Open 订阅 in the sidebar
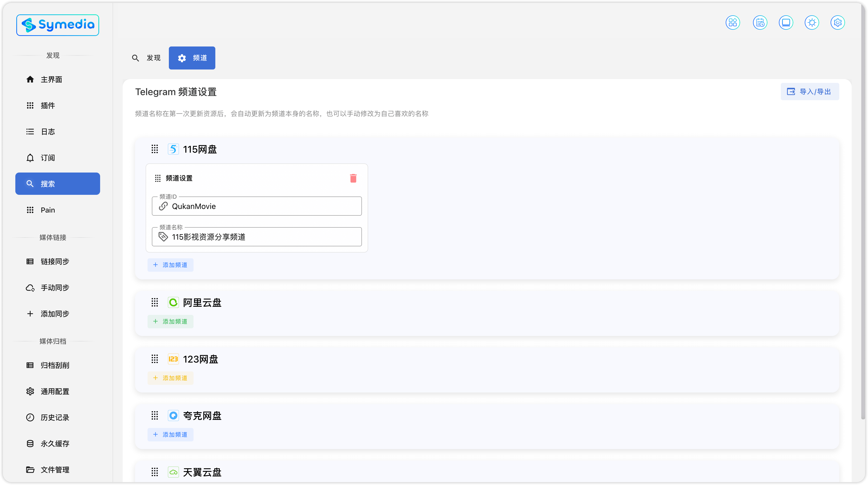 coord(48,158)
